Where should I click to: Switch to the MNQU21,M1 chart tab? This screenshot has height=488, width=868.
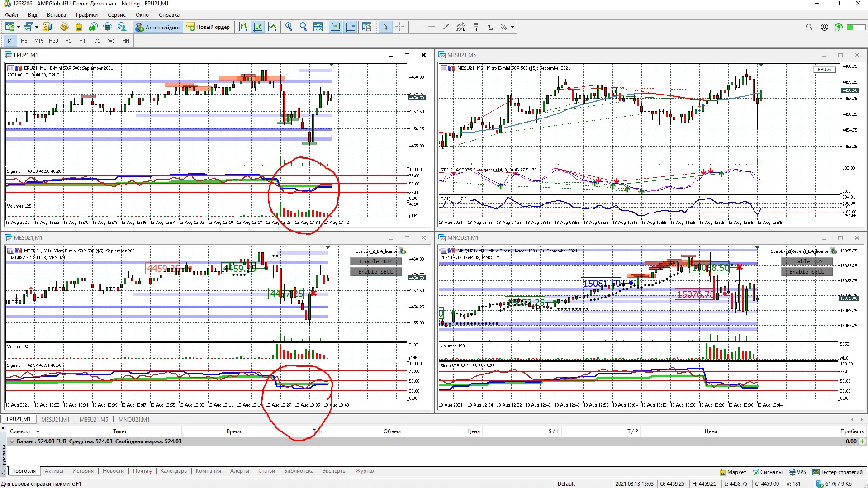[133, 419]
